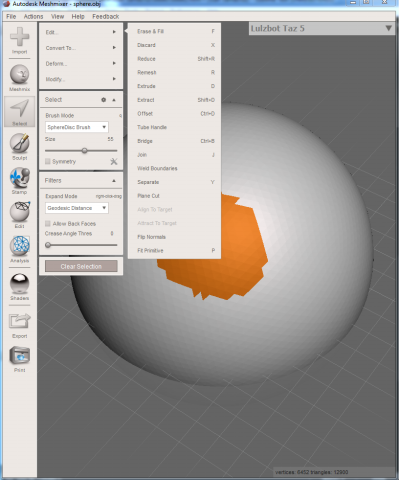Open the Actions menu
The image size is (399, 480).
click(33, 16)
